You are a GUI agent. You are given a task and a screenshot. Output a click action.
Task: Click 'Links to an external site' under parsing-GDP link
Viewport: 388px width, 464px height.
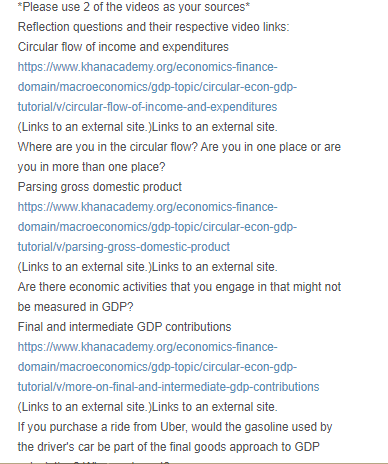[147, 267]
